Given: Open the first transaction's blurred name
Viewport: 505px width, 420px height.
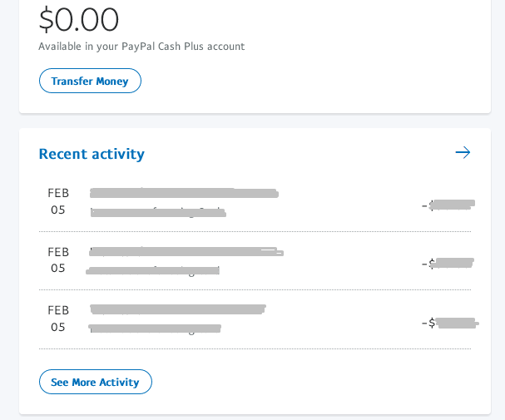Looking at the screenshot, I should pos(183,193).
